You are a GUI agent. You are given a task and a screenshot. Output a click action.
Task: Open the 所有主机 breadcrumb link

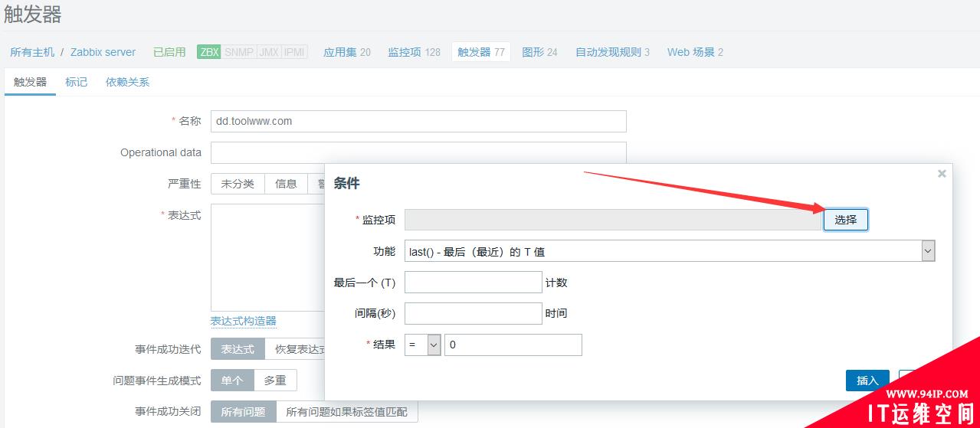click(32, 52)
